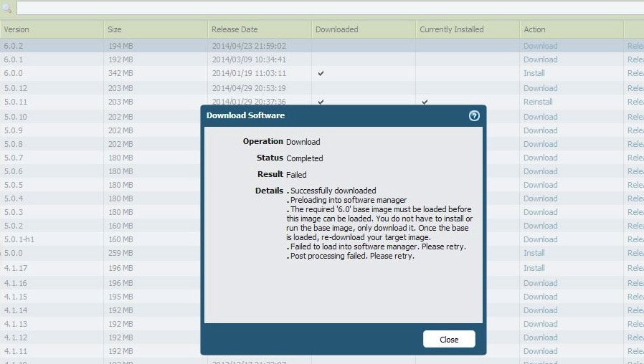Click the Currently Installed checkmark for 5.0.11

(x=425, y=102)
